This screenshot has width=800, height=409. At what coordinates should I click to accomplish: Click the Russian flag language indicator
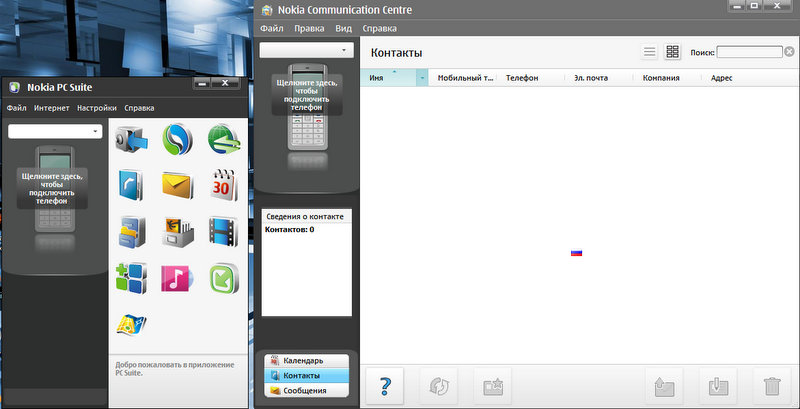point(577,252)
